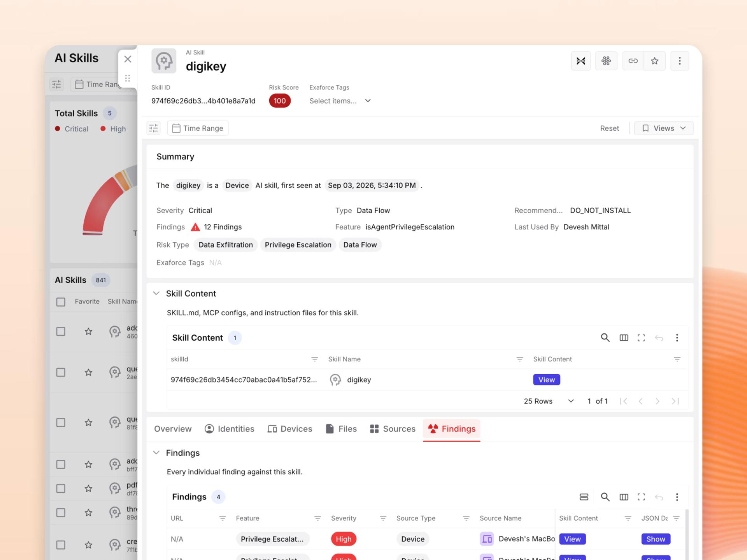The image size is (747, 560).
Task: Search within the Skill Content table
Action: (605, 338)
